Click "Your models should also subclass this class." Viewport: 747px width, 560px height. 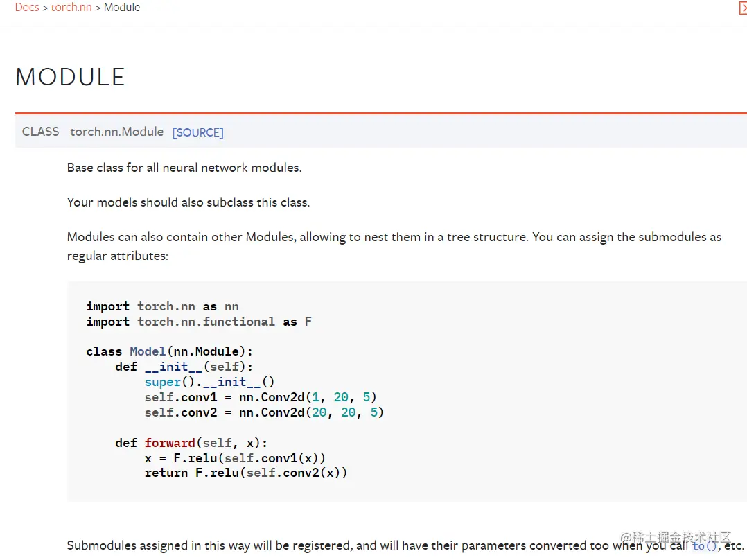point(188,202)
